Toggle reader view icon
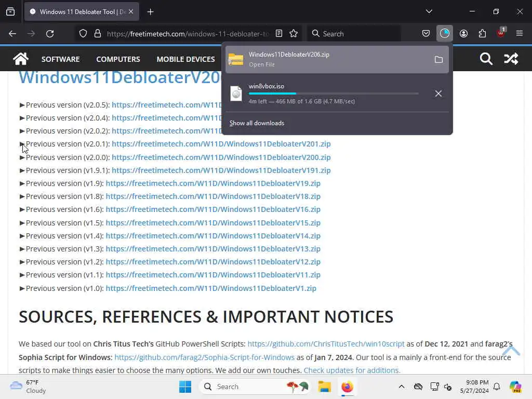 point(279,34)
